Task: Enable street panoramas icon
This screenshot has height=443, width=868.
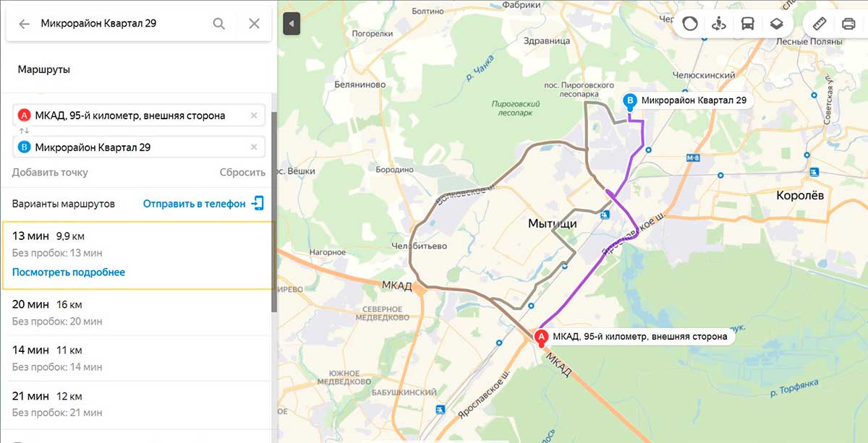Action: point(719,23)
